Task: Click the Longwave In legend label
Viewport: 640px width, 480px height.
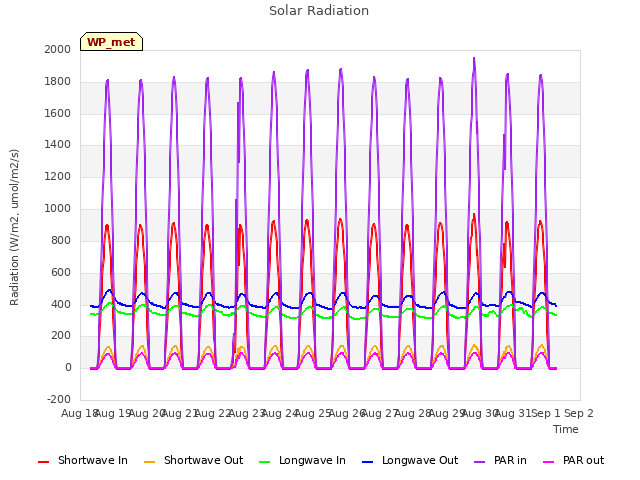Action: (312, 460)
